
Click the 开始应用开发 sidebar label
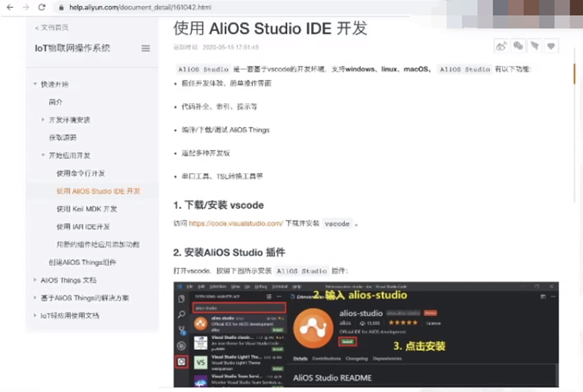(x=70, y=156)
